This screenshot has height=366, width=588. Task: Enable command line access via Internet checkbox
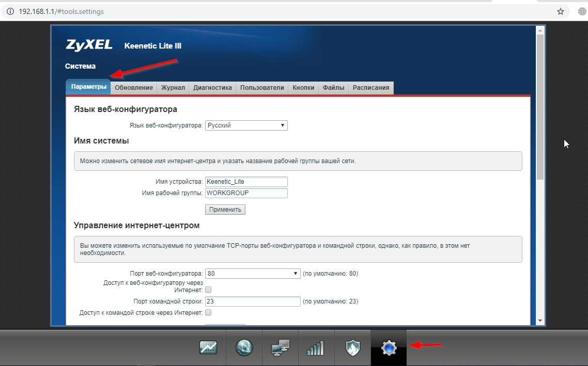208,313
